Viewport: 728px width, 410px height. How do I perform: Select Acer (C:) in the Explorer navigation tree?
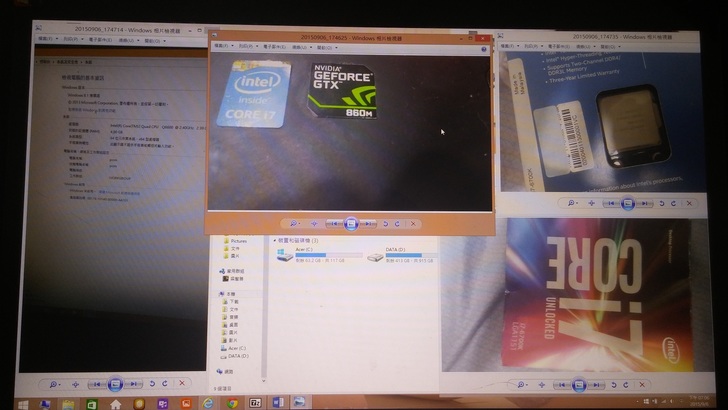click(x=234, y=348)
